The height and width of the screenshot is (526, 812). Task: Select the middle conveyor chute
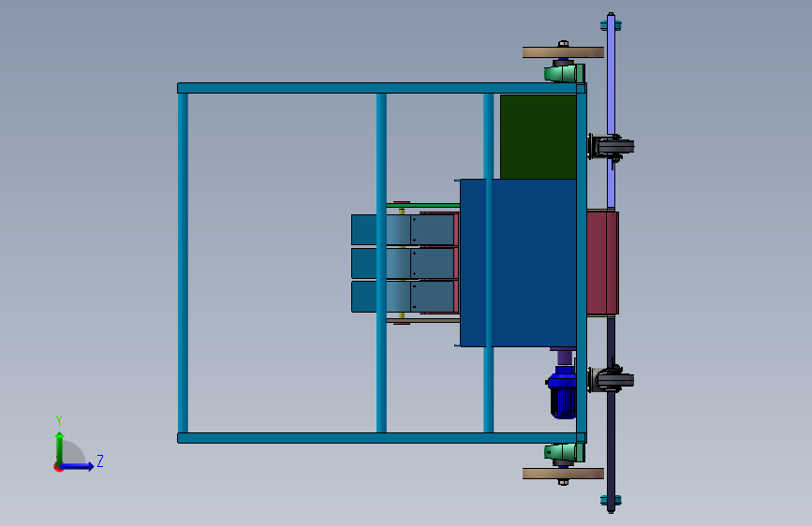pyautogui.click(x=403, y=264)
